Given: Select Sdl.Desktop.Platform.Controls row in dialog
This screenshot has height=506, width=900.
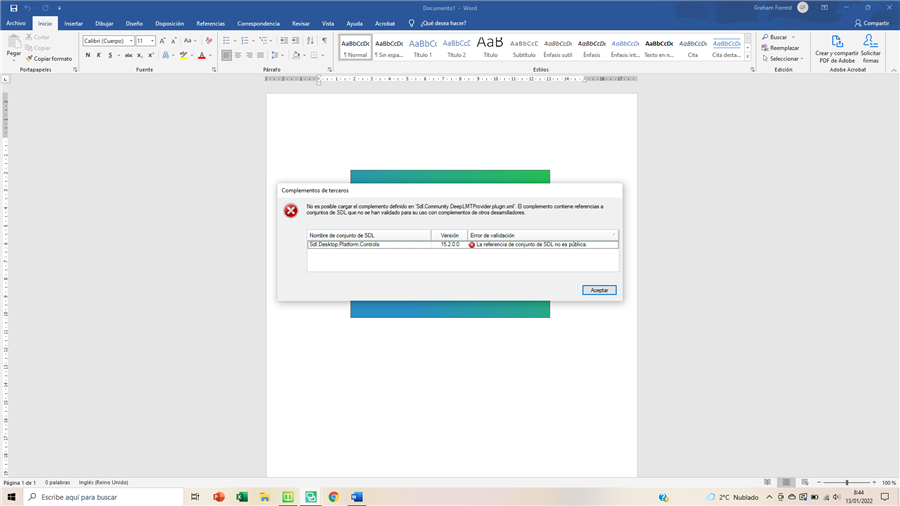Looking at the screenshot, I should coord(463,244).
